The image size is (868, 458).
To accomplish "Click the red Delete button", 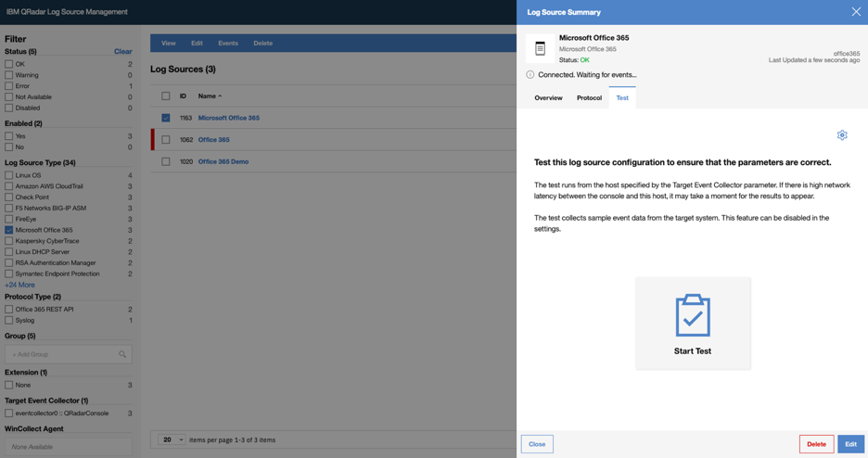I will point(816,444).
